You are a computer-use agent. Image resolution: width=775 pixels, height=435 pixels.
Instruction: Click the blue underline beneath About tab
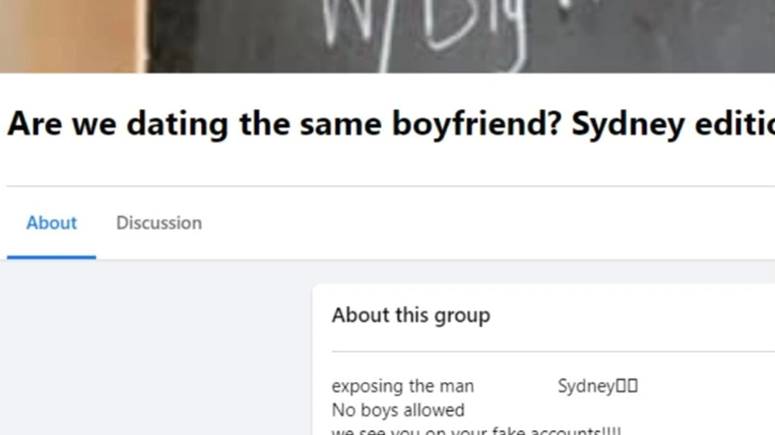(x=51, y=257)
